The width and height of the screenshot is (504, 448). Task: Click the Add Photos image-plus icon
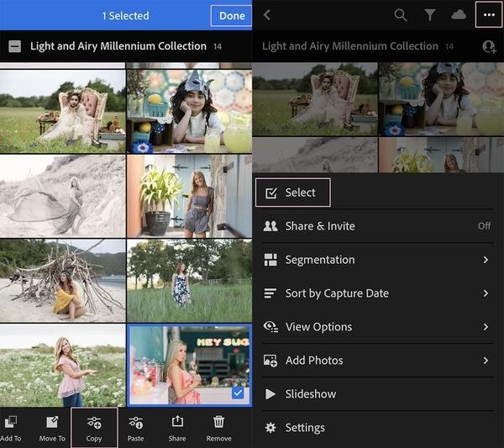(x=270, y=361)
